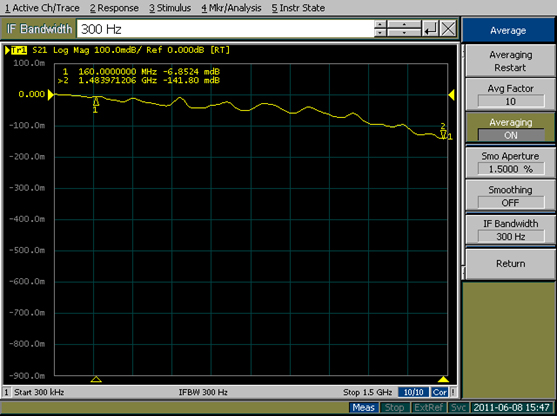Open the Response menu
The width and height of the screenshot is (557, 416).
[x=114, y=8]
